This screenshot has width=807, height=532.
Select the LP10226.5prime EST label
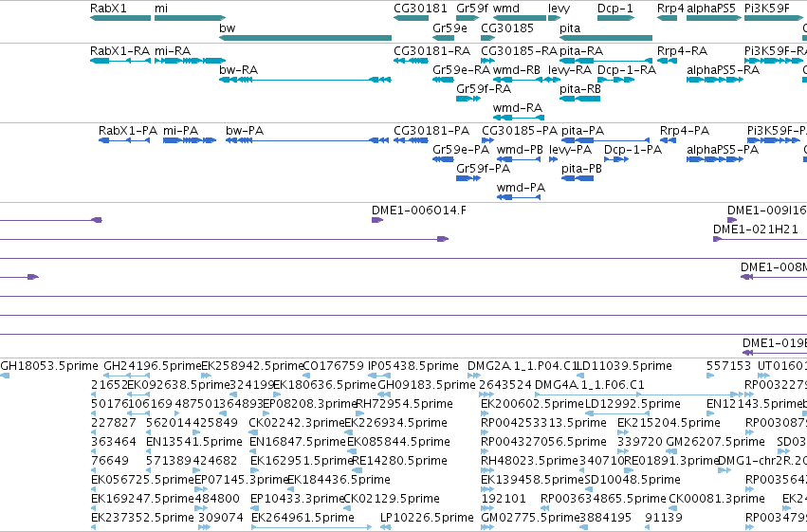click(427, 517)
